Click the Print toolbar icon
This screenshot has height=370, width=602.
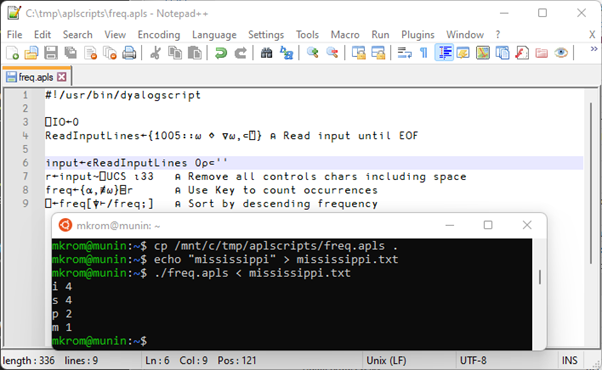pos(129,53)
